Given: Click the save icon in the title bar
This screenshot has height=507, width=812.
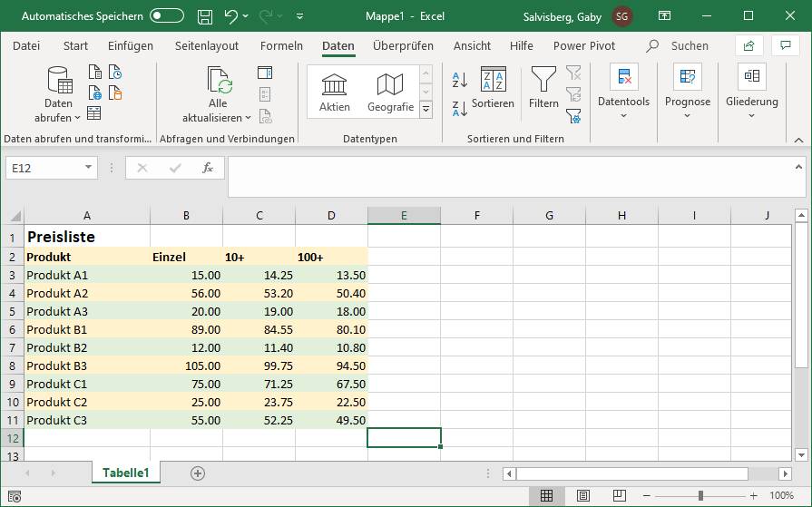Looking at the screenshot, I should (x=205, y=16).
